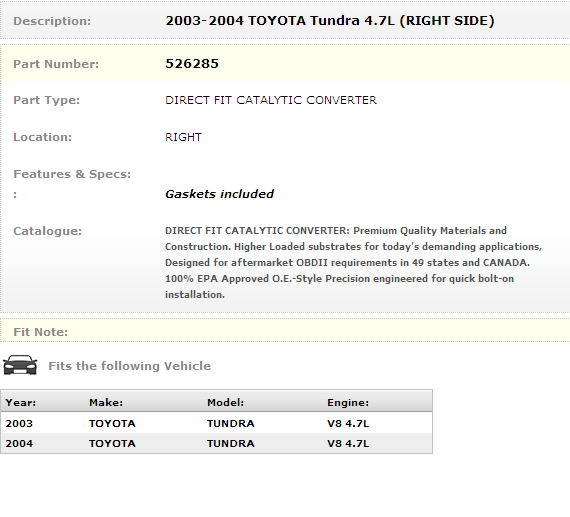Click the 'Features & Specs:' label
This screenshot has width=570, height=517.
coord(72,174)
